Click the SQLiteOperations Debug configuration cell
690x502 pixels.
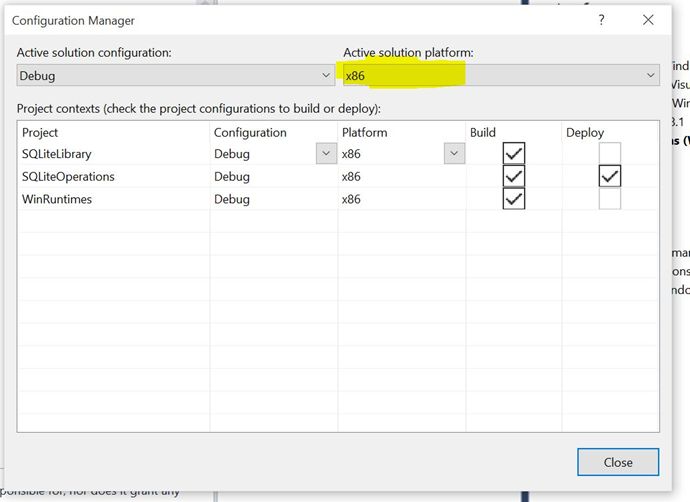(x=232, y=177)
